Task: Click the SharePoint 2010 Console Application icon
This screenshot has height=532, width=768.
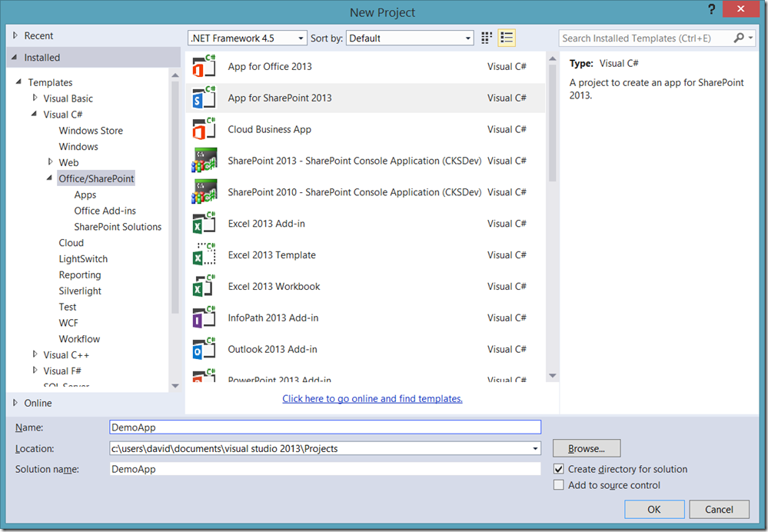Action: point(204,191)
